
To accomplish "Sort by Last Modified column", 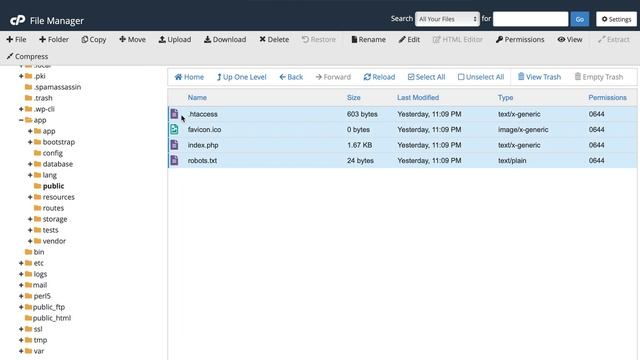I will click(418, 98).
